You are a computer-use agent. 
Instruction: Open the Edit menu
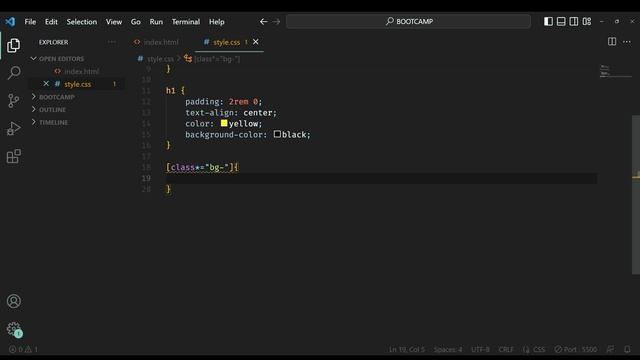(x=51, y=22)
